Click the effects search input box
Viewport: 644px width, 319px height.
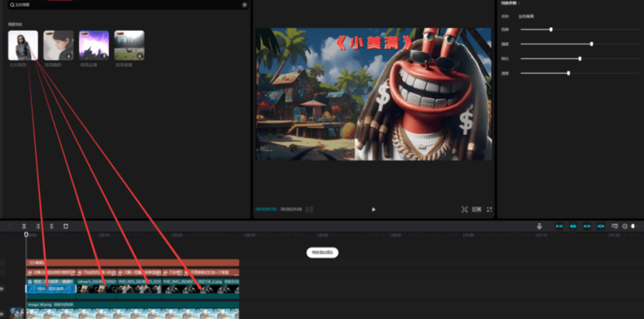pyautogui.click(x=125, y=5)
